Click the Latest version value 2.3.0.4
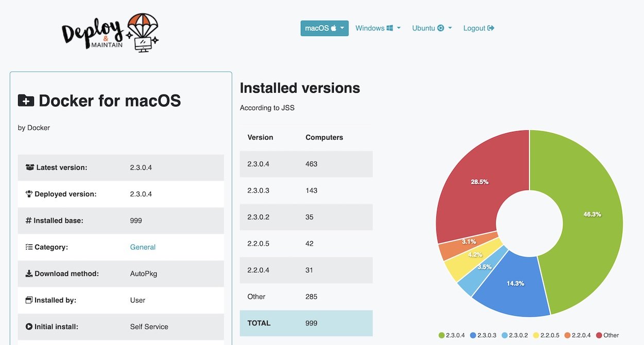644x345 pixels. [x=141, y=167]
